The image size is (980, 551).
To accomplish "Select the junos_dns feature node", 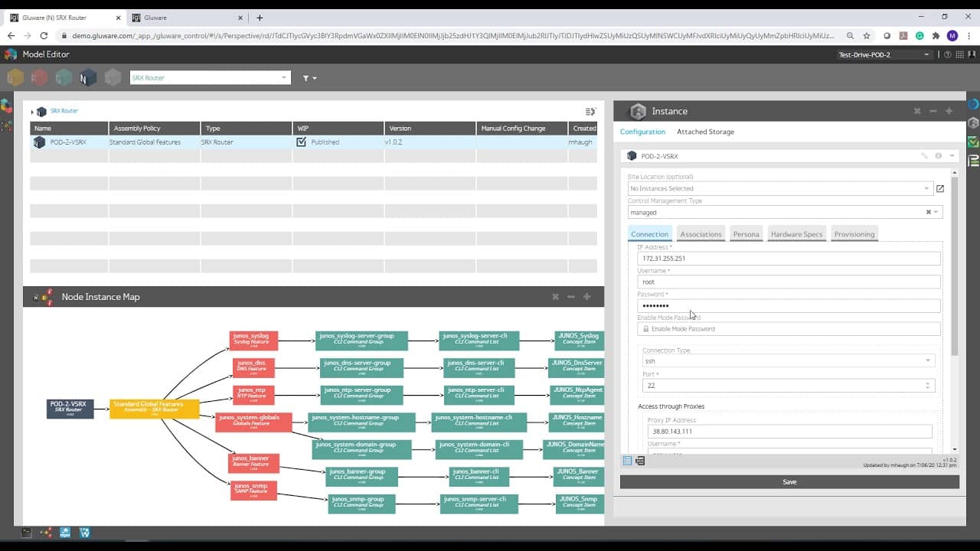I will point(253,367).
